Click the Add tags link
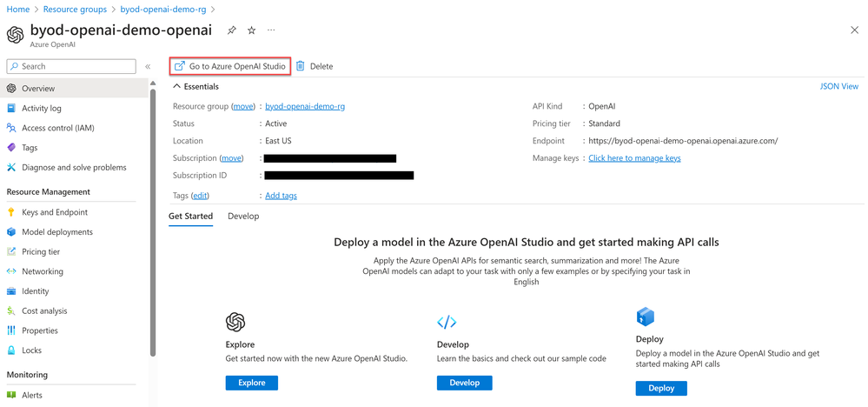The image size is (868, 407). tap(281, 196)
